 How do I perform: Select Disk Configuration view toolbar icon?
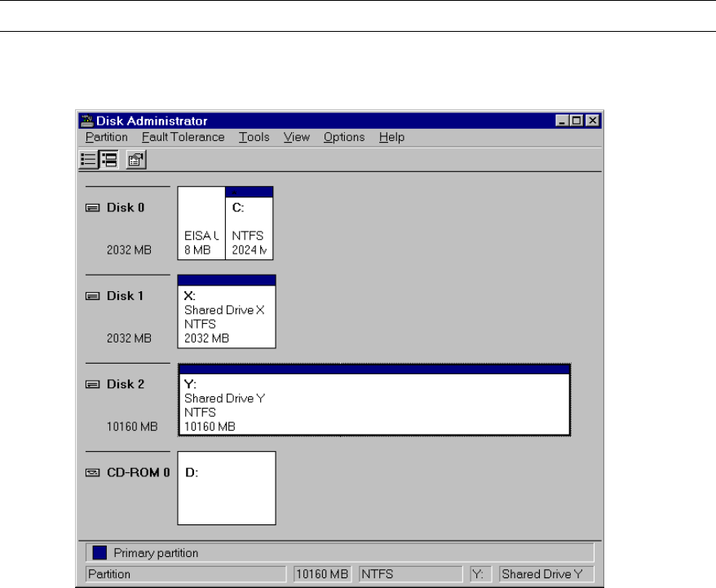[x=108, y=160]
